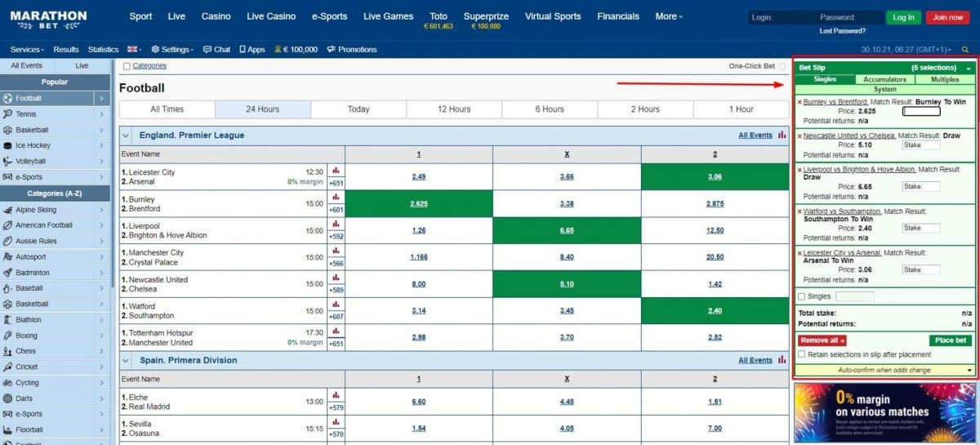Open the American Football icon
The height and width of the screenshot is (445, 980).
pos(7,225)
